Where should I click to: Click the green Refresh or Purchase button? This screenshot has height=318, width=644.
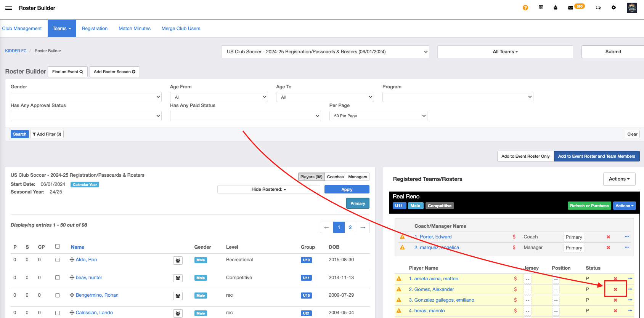589,206
